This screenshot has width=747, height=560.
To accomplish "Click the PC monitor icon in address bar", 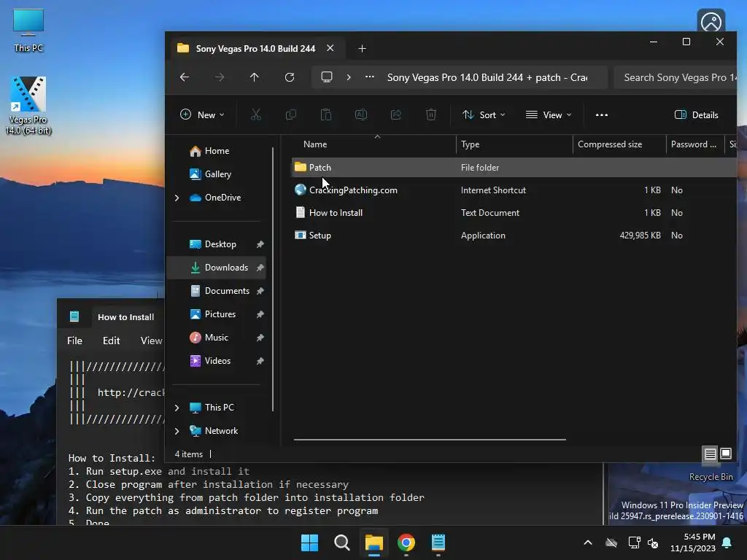I will pos(327,77).
